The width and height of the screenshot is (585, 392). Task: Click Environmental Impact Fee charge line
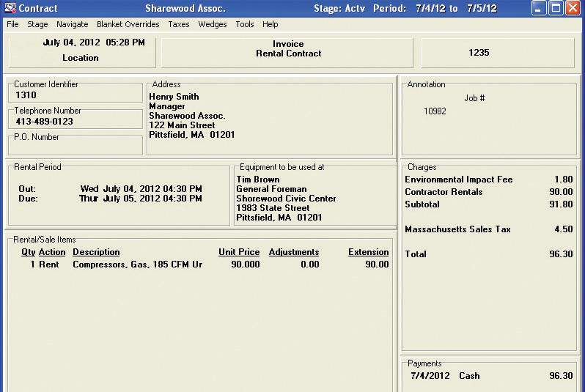tap(489, 180)
